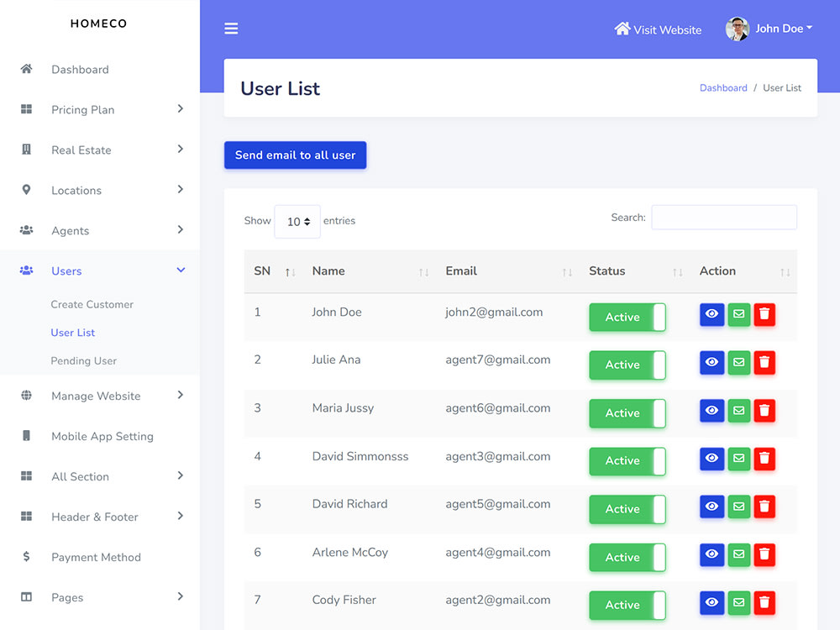The width and height of the screenshot is (840, 630).
Task: Toggle John Doe's Active status
Action: [x=627, y=317]
